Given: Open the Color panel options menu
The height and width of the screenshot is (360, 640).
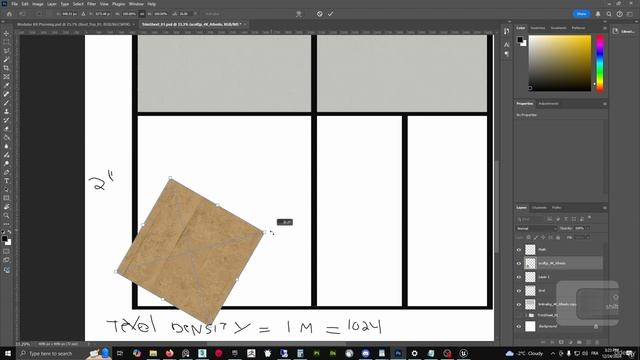Looking at the screenshot, I should pos(604,28).
